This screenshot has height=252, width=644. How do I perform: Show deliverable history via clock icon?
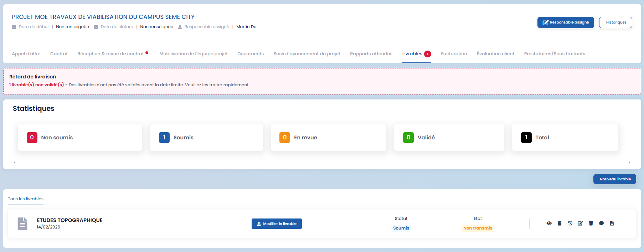tap(570, 223)
